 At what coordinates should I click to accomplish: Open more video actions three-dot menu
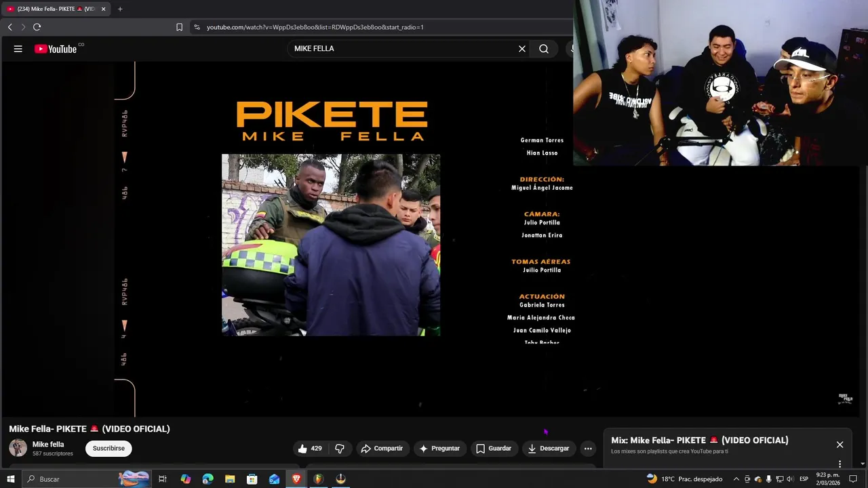pos(588,448)
